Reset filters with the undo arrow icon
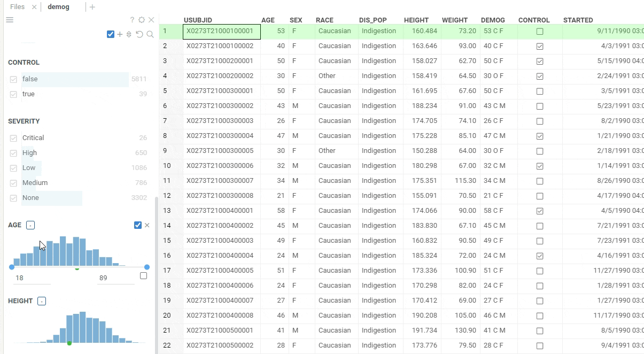The width and height of the screenshot is (644, 354). [139, 34]
